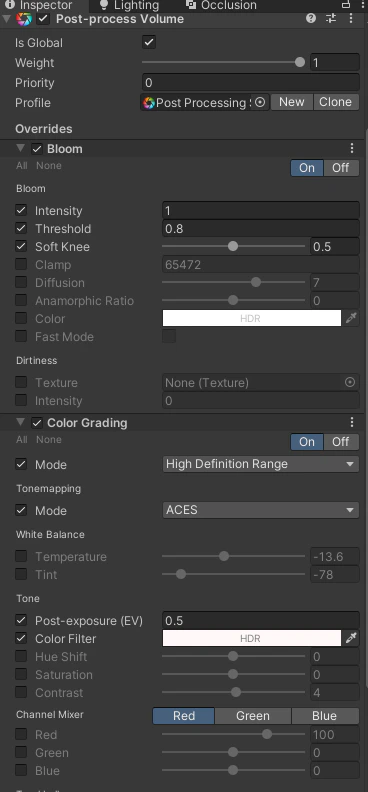The height and width of the screenshot is (792, 368).
Task: Open Bloom override three-dot menu
Action: click(x=352, y=148)
